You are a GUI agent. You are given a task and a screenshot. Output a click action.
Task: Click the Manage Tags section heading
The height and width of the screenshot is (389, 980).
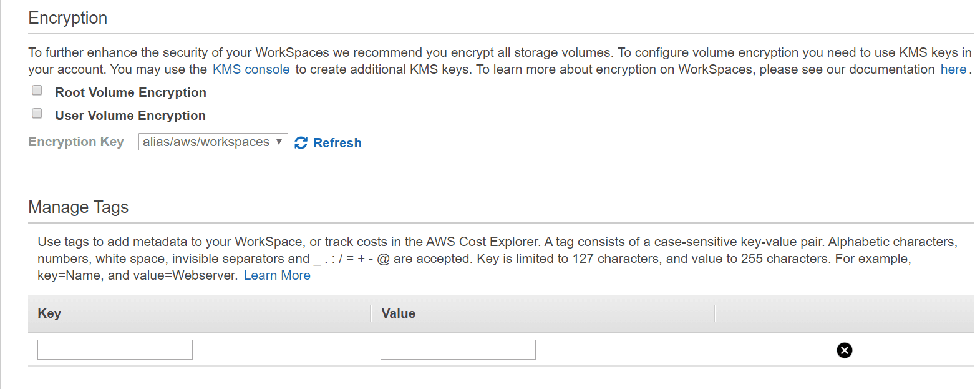pos(79,207)
